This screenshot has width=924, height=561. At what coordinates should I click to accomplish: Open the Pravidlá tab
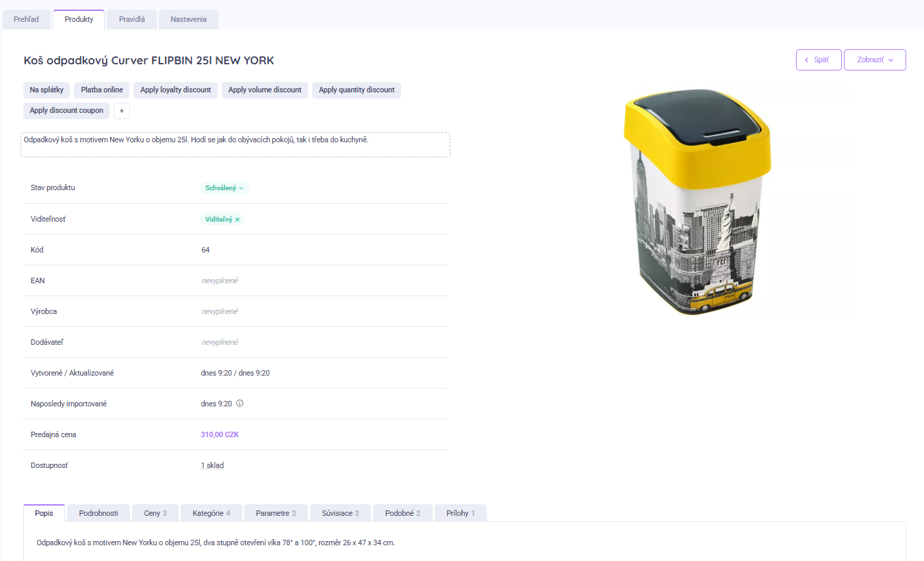(131, 20)
